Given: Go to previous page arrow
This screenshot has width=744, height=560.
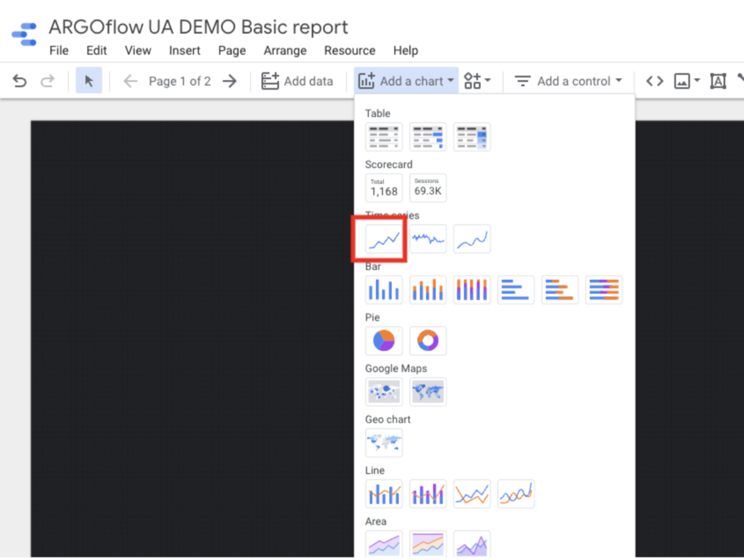Looking at the screenshot, I should 130,81.
